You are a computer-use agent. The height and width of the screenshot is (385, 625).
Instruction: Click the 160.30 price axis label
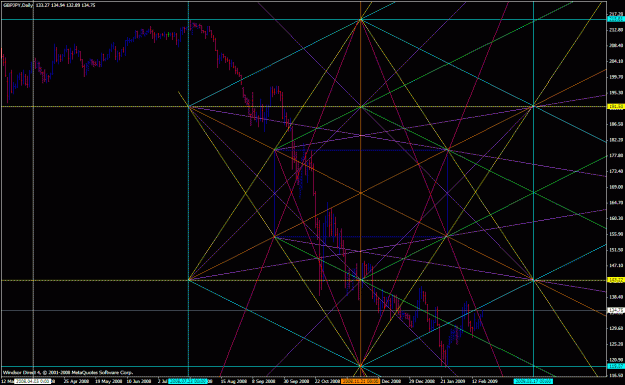[616, 218]
